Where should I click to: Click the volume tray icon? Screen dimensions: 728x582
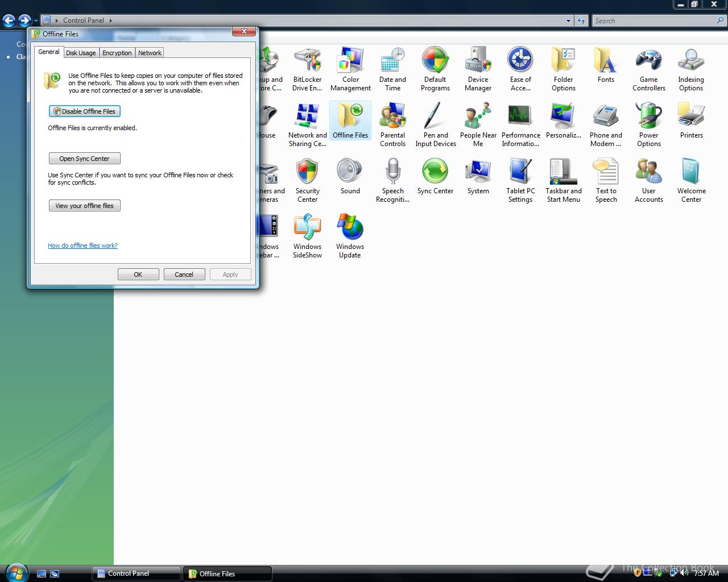click(684, 573)
